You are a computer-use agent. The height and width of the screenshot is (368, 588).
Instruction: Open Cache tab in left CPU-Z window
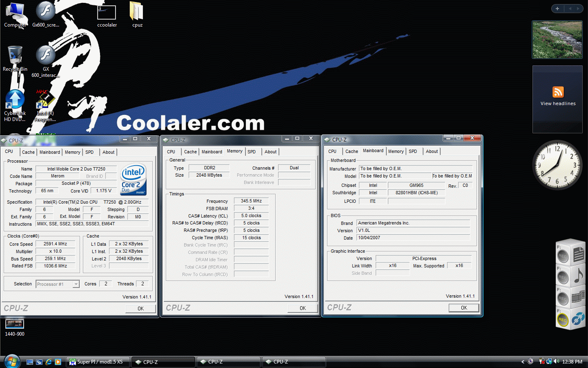[x=28, y=152]
